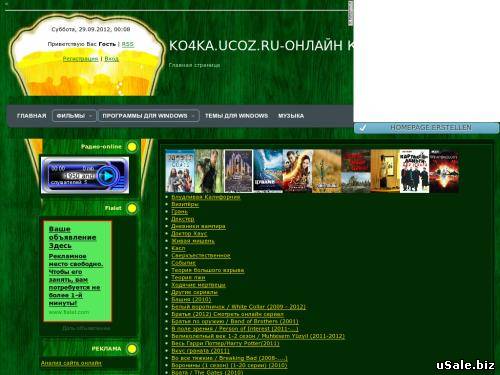The height and width of the screenshot is (375, 500).
Task: Open the White Collar (2009 - 2012) link
Action: coord(238,307)
